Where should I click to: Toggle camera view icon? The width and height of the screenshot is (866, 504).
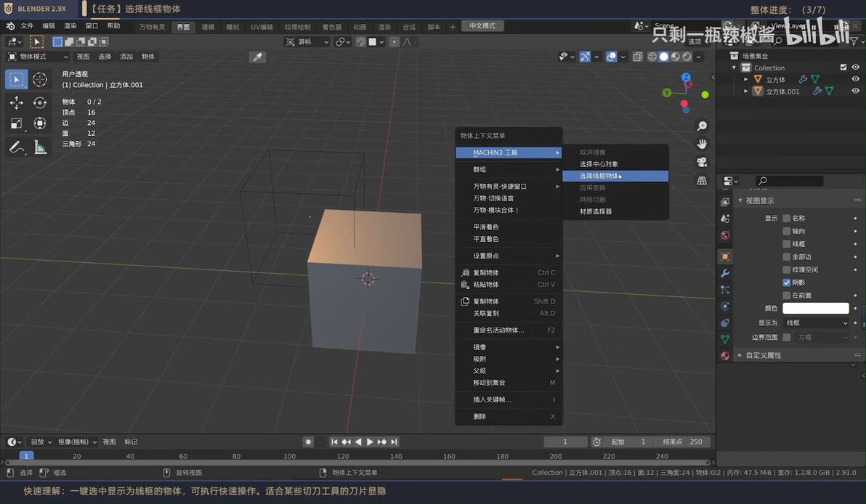(702, 162)
